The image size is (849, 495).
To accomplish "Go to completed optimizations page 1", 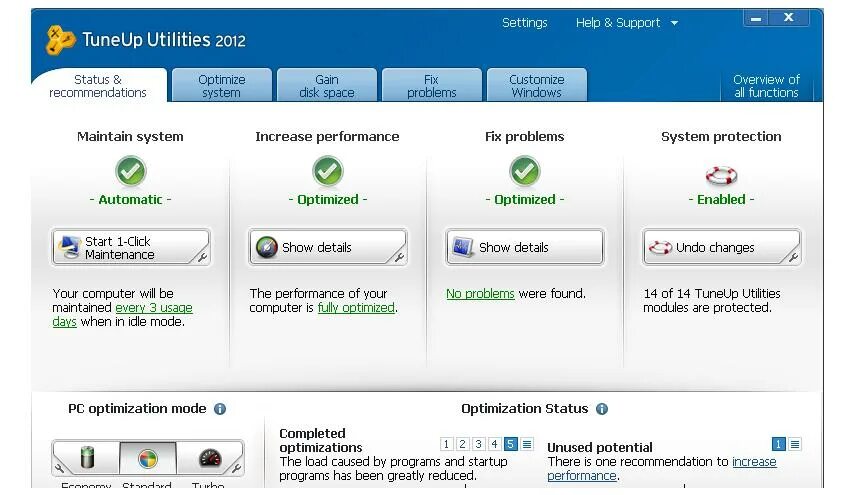I will click(x=446, y=444).
